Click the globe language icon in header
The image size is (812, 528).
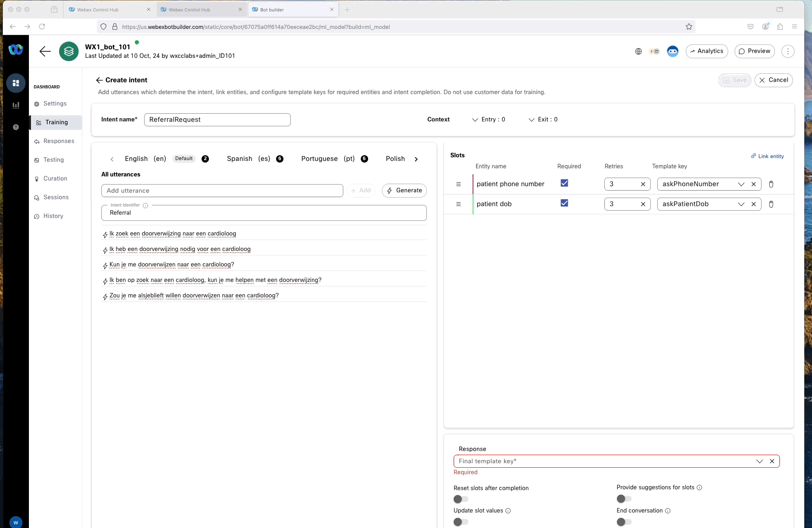coord(639,51)
